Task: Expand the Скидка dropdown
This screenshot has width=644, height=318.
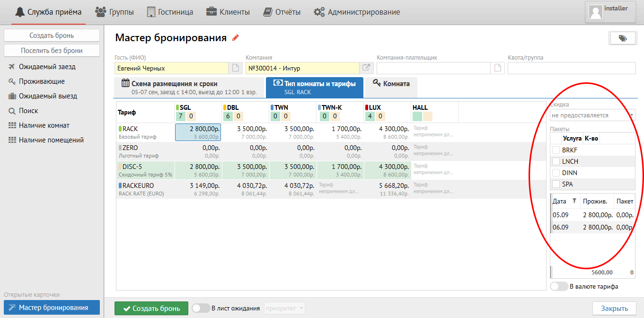Action: click(x=592, y=115)
